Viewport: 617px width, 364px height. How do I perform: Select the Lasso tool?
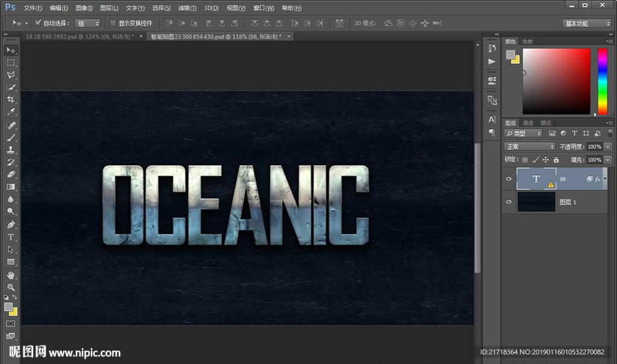[11, 75]
